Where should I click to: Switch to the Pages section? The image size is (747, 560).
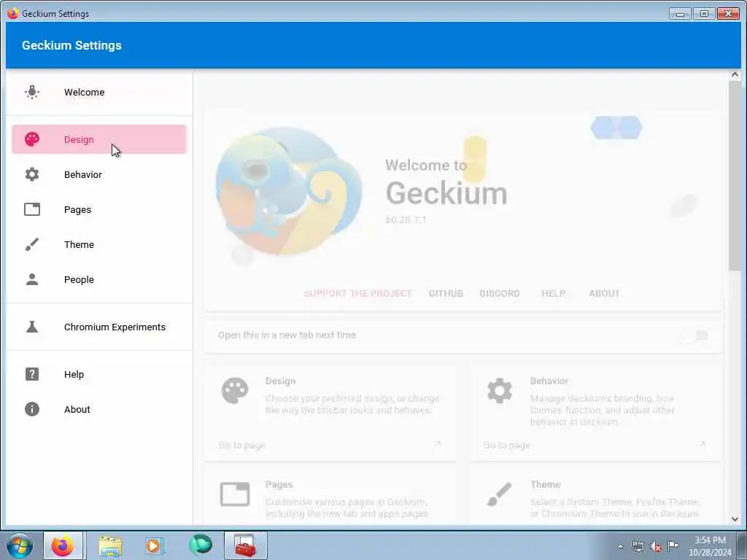[x=99, y=209]
